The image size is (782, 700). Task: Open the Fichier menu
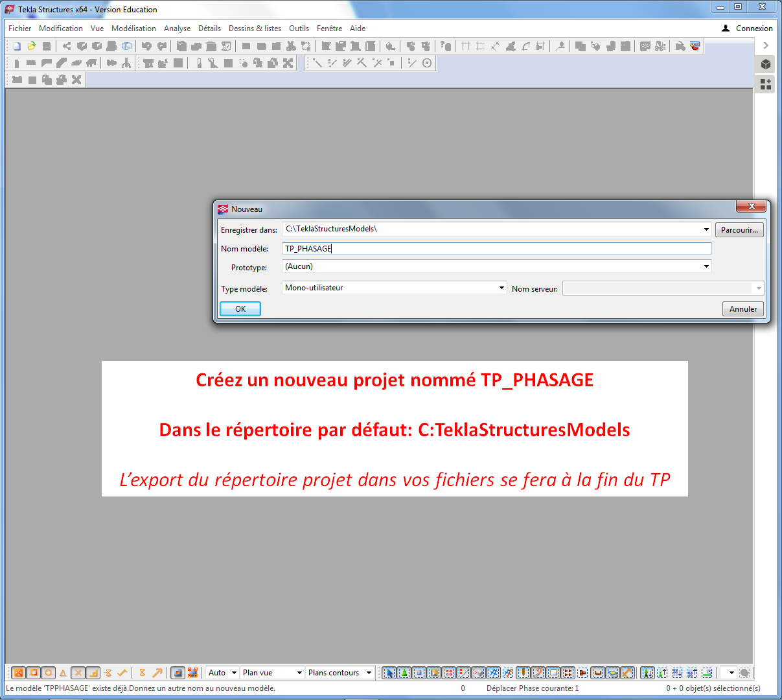[x=19, y=29]
